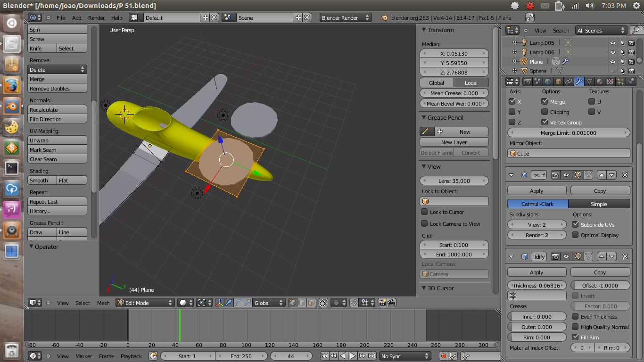Screen dimensions: 644x362
Task: Enable the Clipping option checkbox
Action: click(545, 112)
